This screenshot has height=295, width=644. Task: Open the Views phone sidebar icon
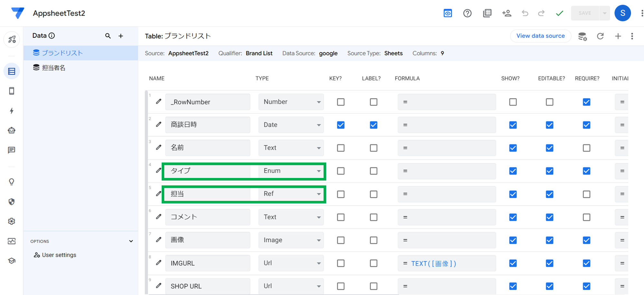(x=12, y=91)
